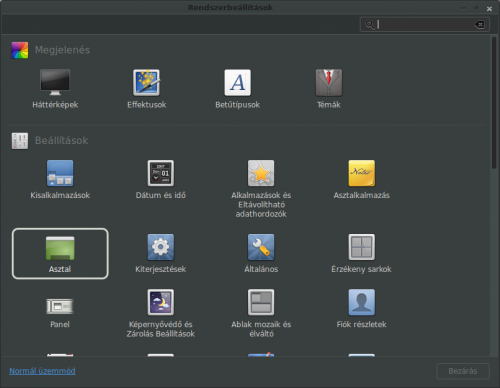Open the Általános wrench icon

pyautogui.click(x=261, y=247)
